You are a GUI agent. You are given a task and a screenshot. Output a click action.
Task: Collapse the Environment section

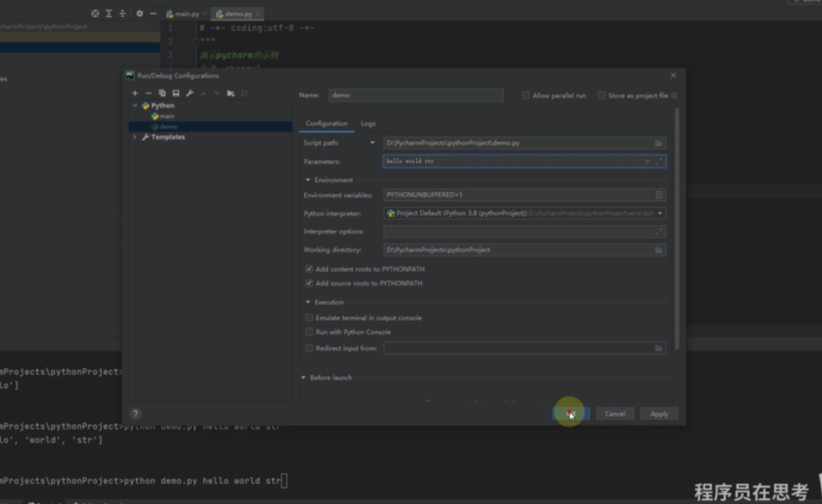tap(308, 180)
